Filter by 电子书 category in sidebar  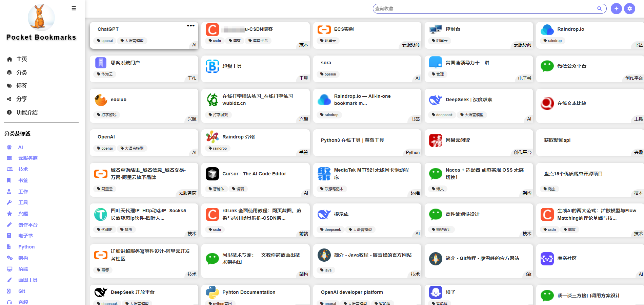25,236
